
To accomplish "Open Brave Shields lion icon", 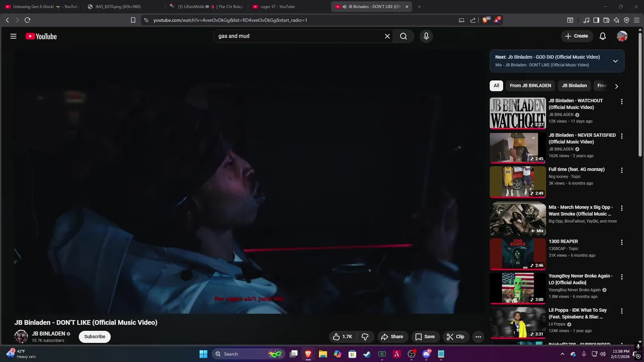I will (486, 20).
